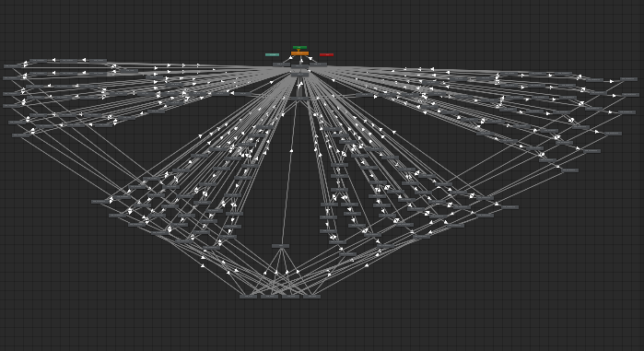Select the rightmost of four bottom-row states
Screen dimensions: 644x351
[311, 297]
